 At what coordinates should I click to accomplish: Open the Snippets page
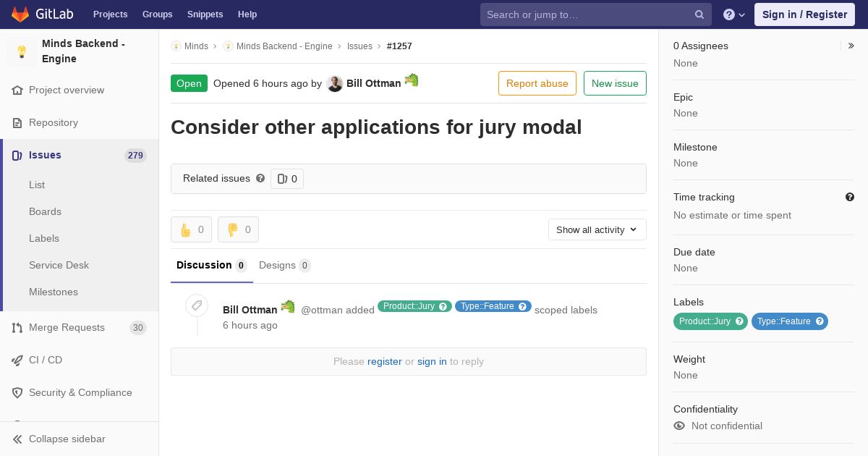pyautogui.click(x=205, y=14)
